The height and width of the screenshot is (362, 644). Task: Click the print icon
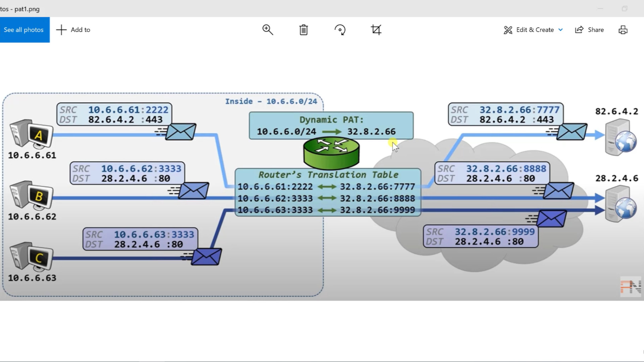click(623, 30)
